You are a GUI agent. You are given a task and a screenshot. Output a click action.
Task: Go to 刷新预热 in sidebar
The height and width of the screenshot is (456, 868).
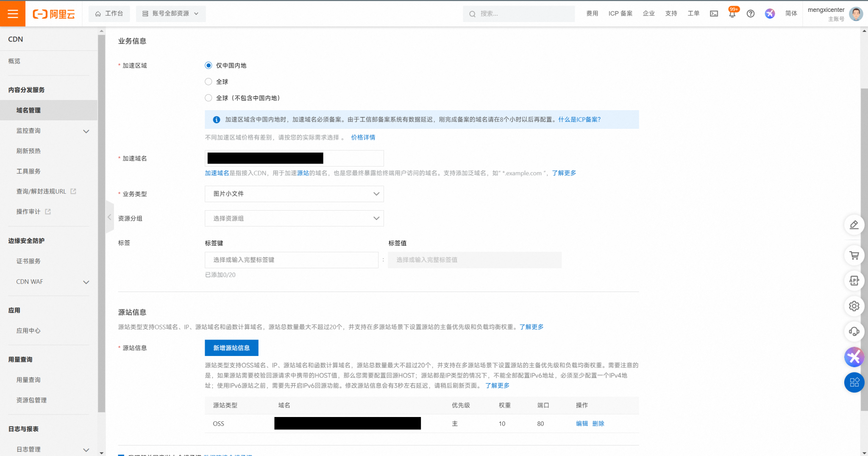point(28,151)
